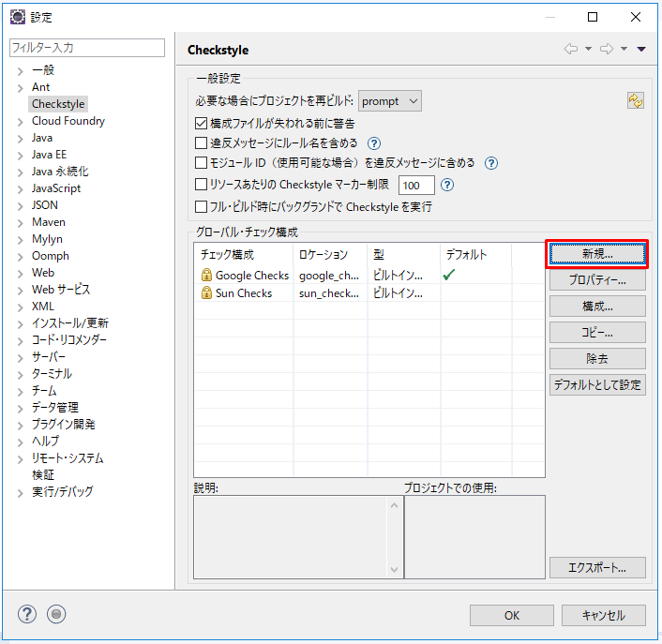Viewport: 662px width, 644px height.
Task: Select Oomph preferences item
Action: click(x=51, y=256)
